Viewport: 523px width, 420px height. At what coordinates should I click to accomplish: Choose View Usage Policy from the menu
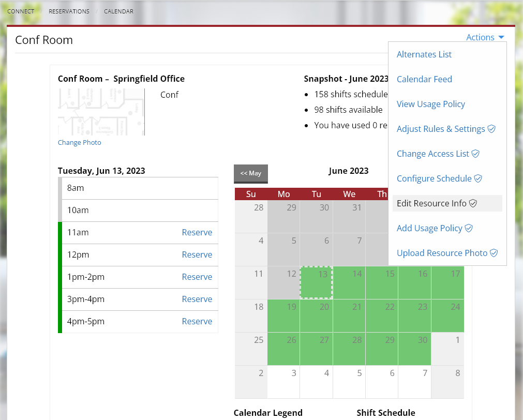430,104
